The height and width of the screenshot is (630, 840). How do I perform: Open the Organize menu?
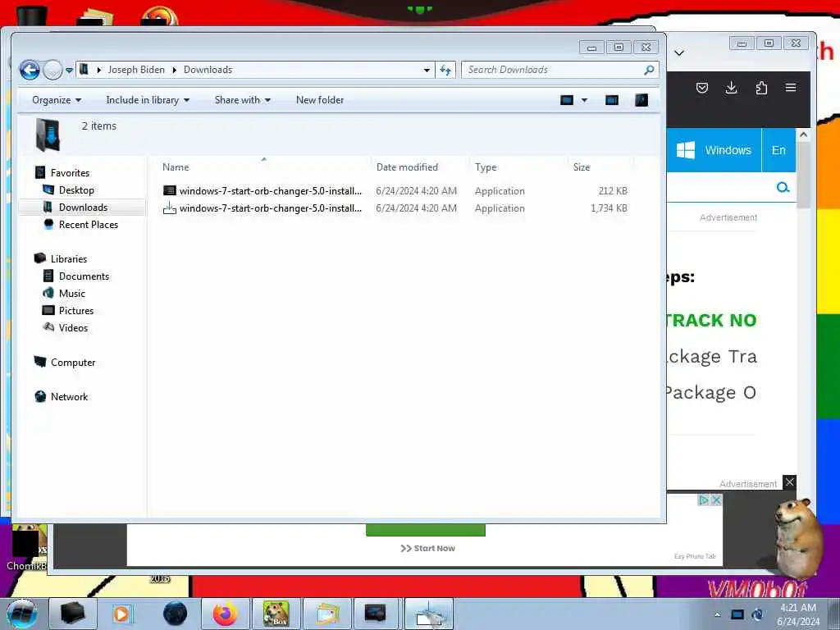(57, 100)
